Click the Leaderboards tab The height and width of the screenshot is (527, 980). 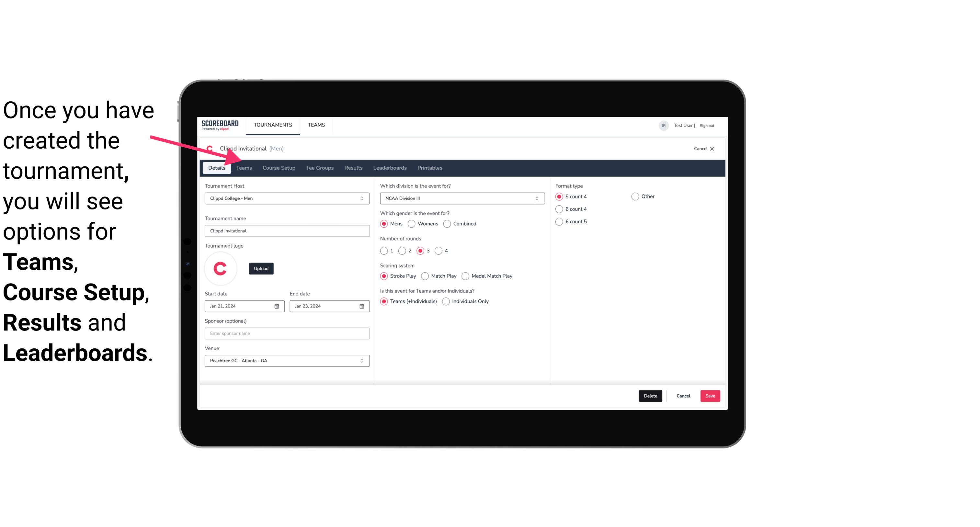tap(389, 167)
